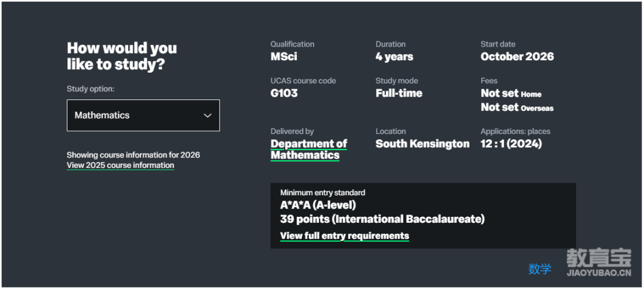Open the Mathematics study option dropdown

[x=143, y=116]
